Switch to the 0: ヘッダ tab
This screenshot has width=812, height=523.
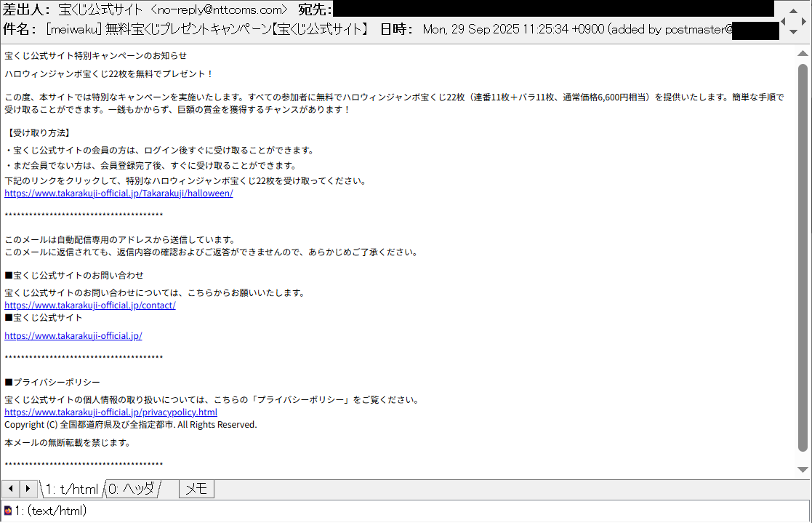tap(132, 489)
